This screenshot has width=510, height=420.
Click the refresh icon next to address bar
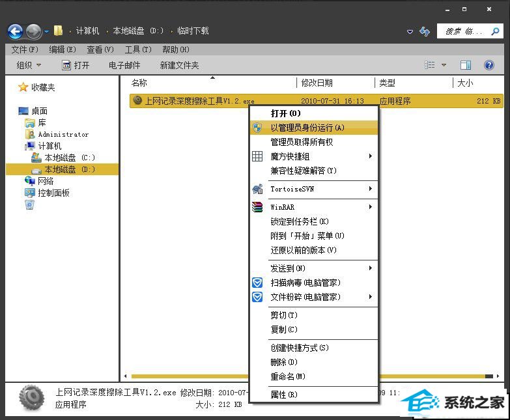[x=425, y=31]
